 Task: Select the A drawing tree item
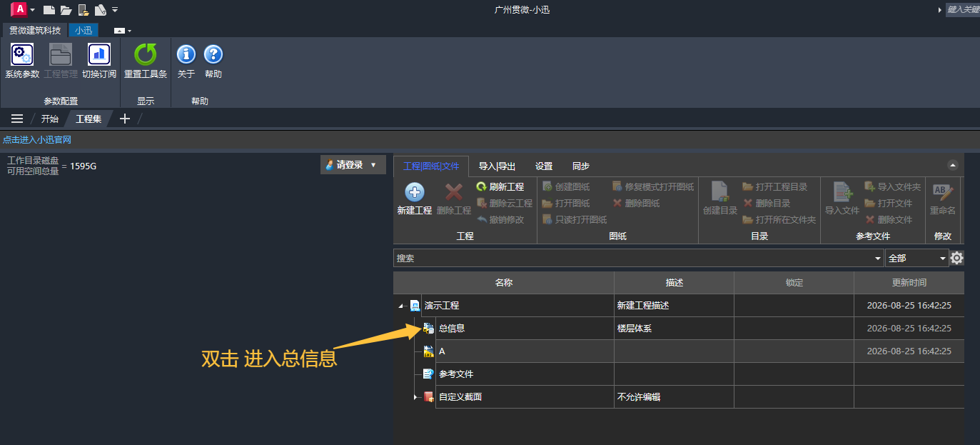442,351
